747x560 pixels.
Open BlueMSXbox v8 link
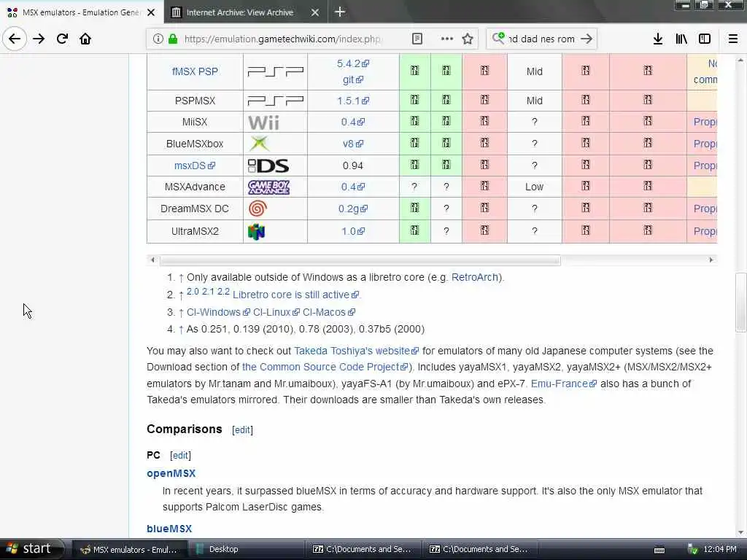click(353, 144)
